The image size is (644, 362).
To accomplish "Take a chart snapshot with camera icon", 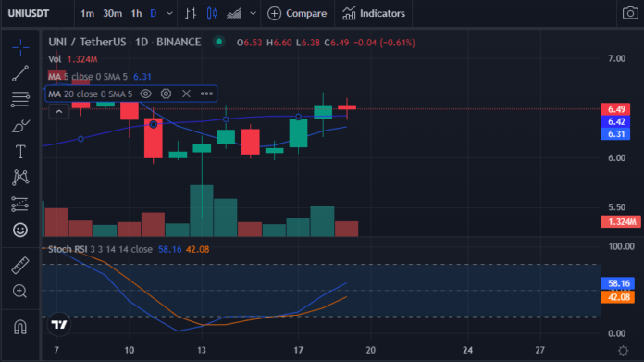I will [x=630, y=13].
